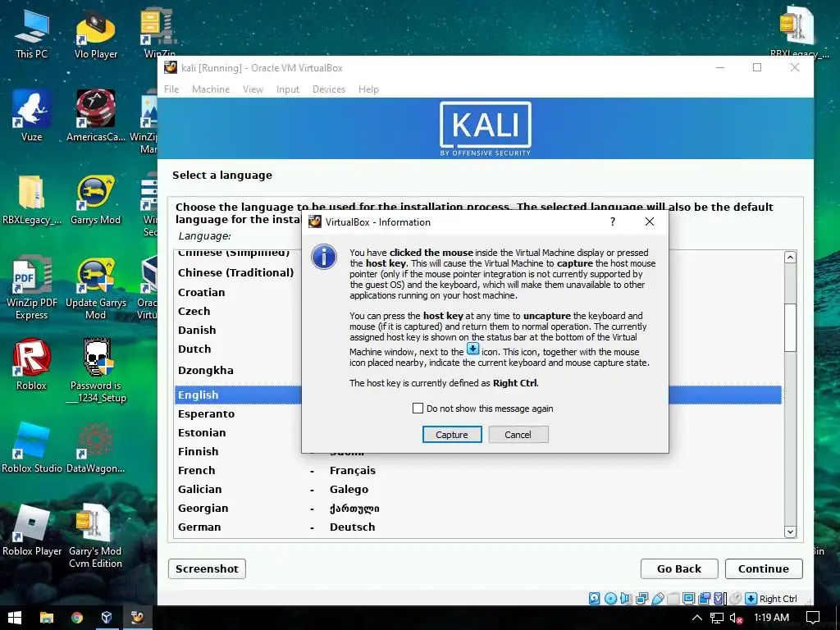This screenshot has width=840, height=630.
Task: Select the DataWagon desktop shortcut
Action: [96, 447]
